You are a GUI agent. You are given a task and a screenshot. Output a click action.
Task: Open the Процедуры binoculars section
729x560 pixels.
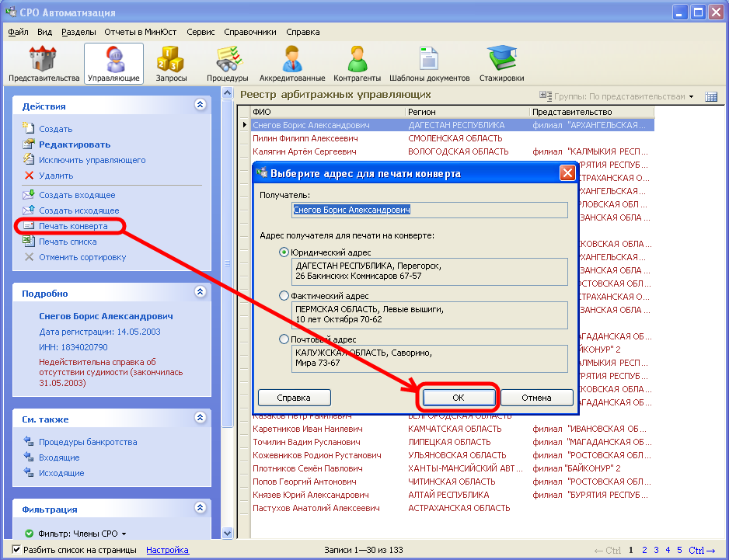[x=227, y=64]
